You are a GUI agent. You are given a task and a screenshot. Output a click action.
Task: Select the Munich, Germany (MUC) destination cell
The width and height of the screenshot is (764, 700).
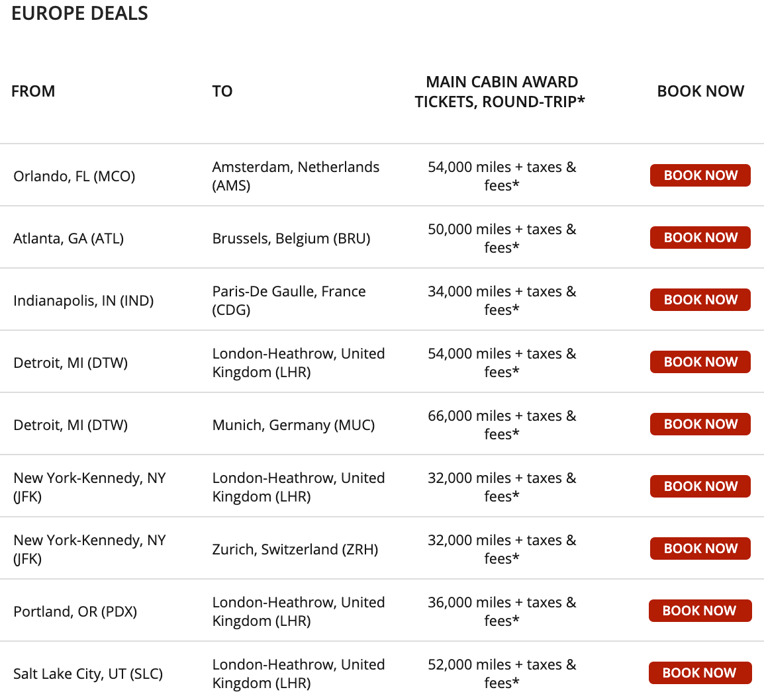pyautogui.click(x=293, y=425)
